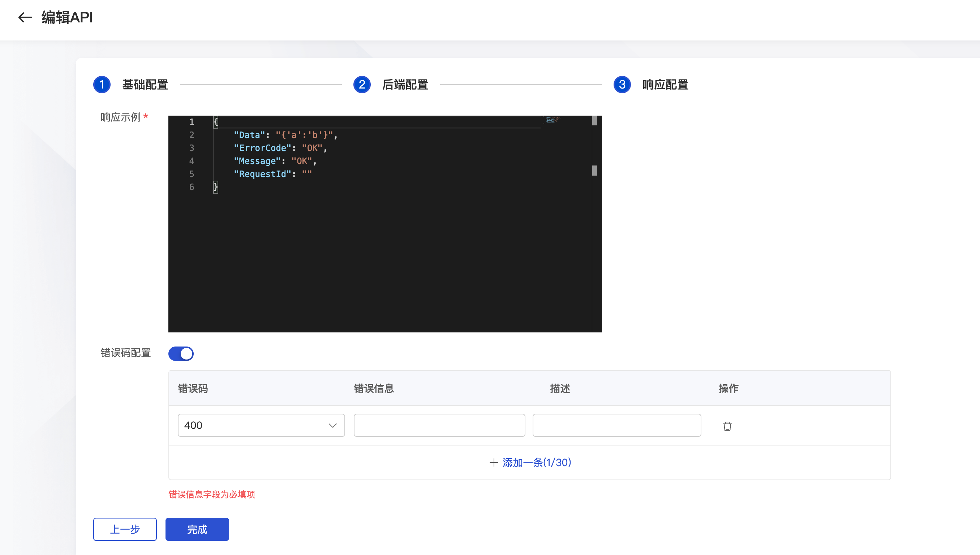Click the 错误码 column header
This screenshot has width=980, height=555.
[x=193, y=388]
